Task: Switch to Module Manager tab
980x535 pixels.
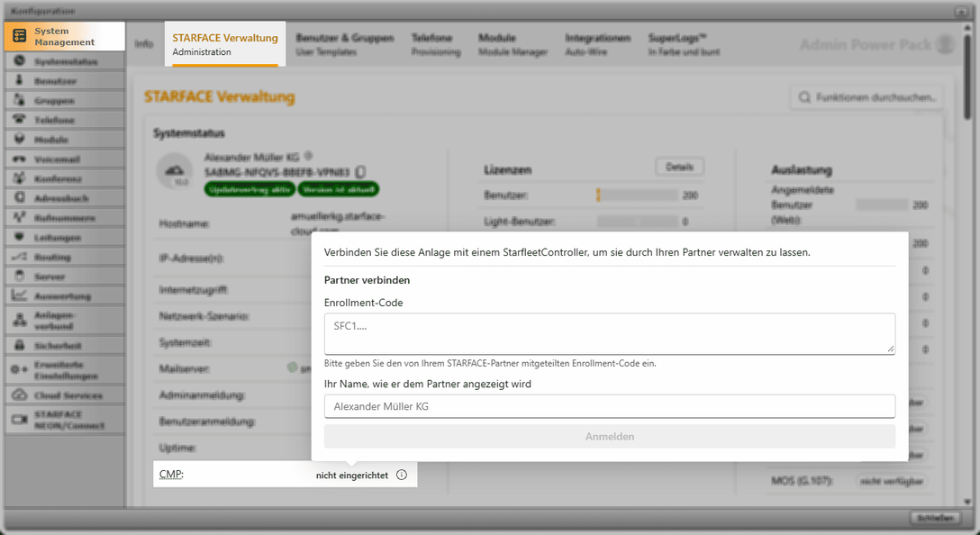Action: pos(513,44)
